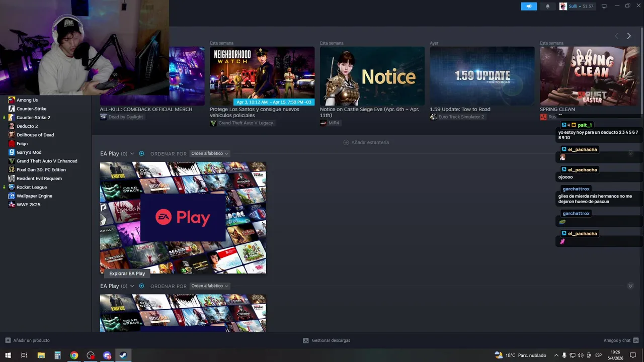
Task: Select Grand Theft Auto V Enhanced
Action: (x=47, y=161)
